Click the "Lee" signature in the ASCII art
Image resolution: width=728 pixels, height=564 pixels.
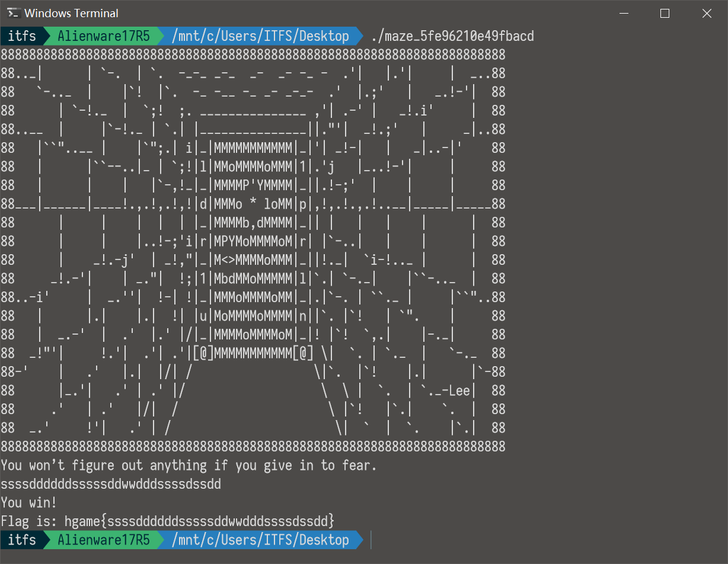coord(459,391)
